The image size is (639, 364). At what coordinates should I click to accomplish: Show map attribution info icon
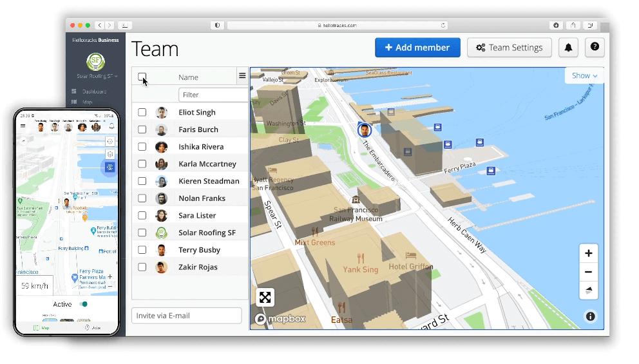tap(590, 316)
